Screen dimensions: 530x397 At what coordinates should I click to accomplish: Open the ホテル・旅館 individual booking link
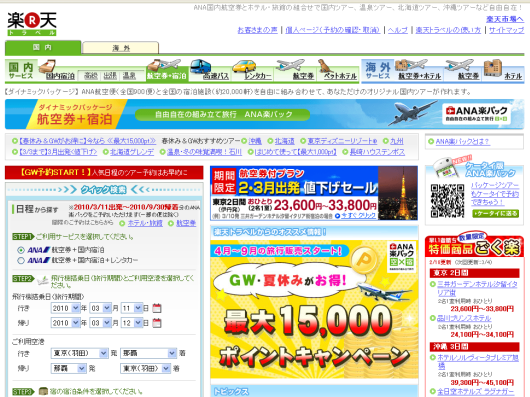click(x=145, y=223)
